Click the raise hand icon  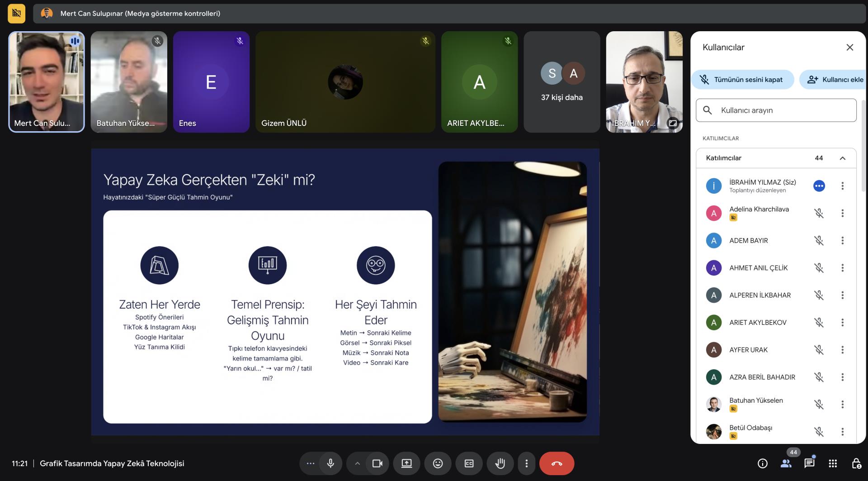[x=500, y=463]
